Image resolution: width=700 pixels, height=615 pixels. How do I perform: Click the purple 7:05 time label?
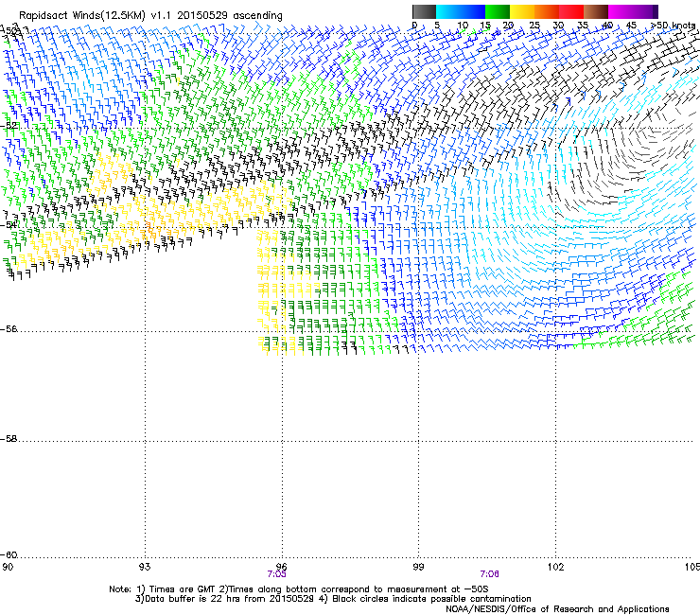(277, 574)
